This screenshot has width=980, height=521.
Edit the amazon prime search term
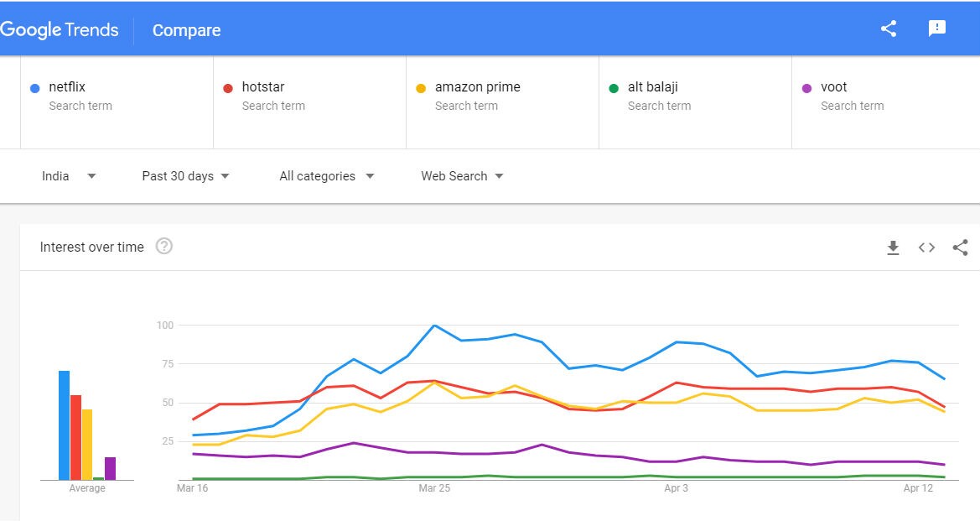[477, 87]
